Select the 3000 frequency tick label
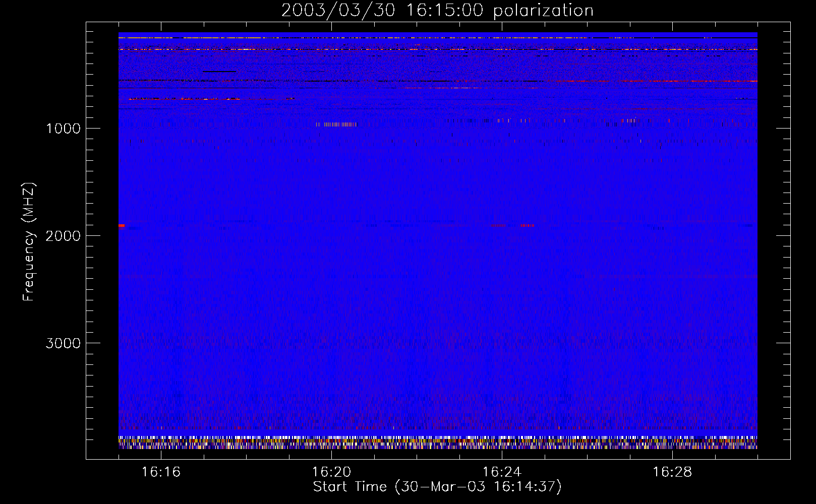The height and width of the screenshot is (504, 816). tap(63, 343)
